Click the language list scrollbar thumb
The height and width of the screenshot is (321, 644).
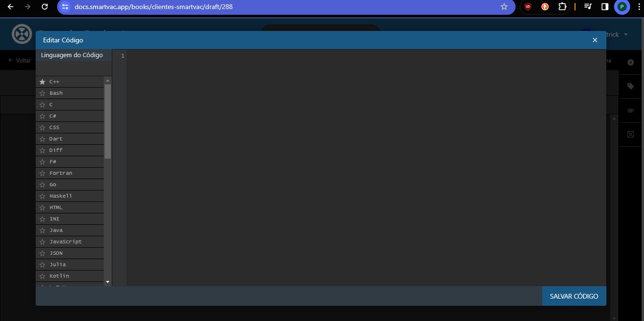[x=107, y=121]
